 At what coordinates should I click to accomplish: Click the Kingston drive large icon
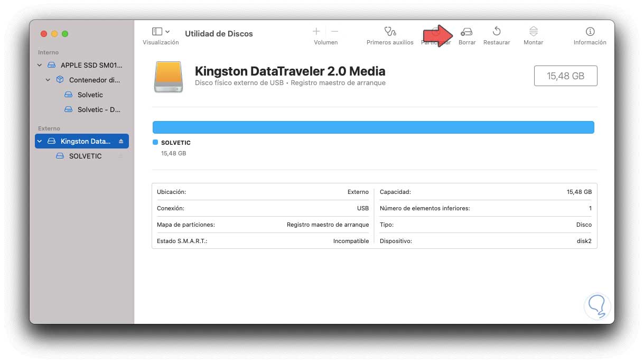169,76
